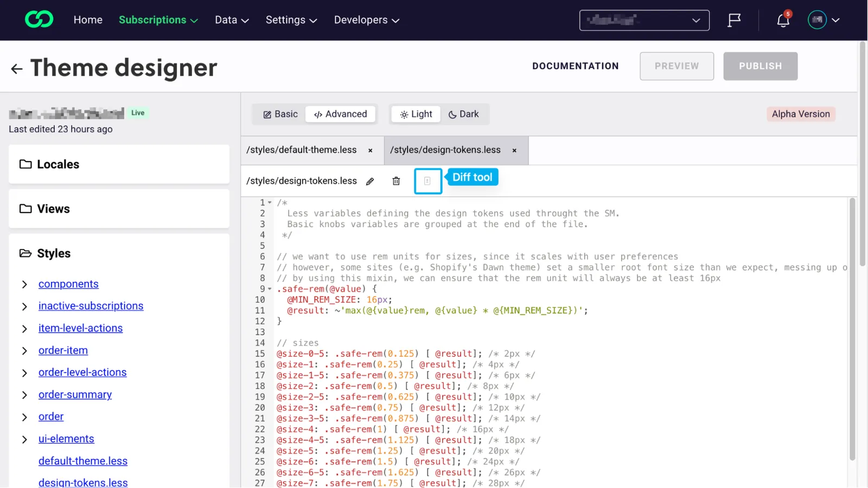Open design-tokens.less file link in sidebar
This screenshot has width=868, height=488.
pos(83,482)
